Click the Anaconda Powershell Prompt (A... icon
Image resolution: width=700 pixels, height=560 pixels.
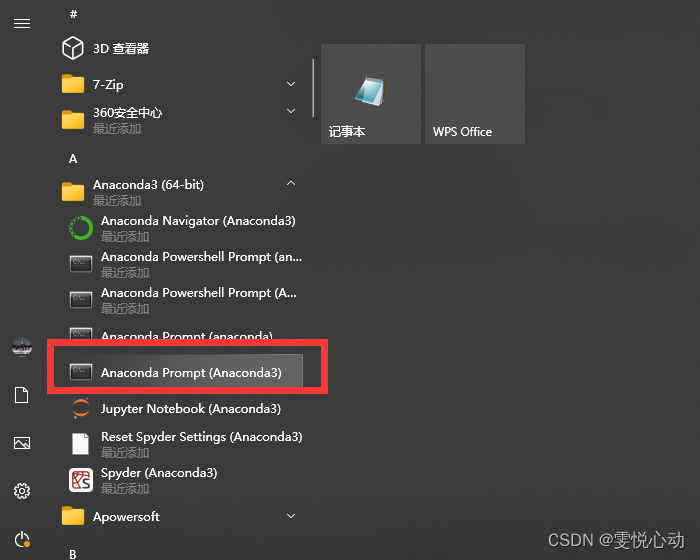(x=81, y=299)
